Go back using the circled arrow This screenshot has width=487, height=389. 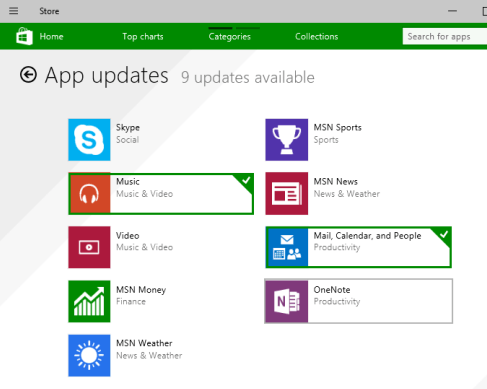(28, 74)
